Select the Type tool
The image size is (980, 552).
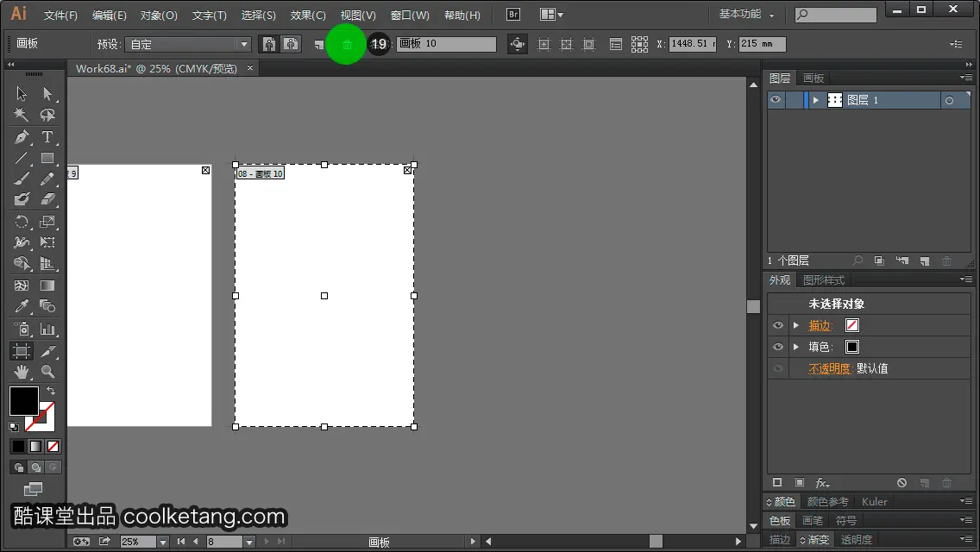(47, 137)
